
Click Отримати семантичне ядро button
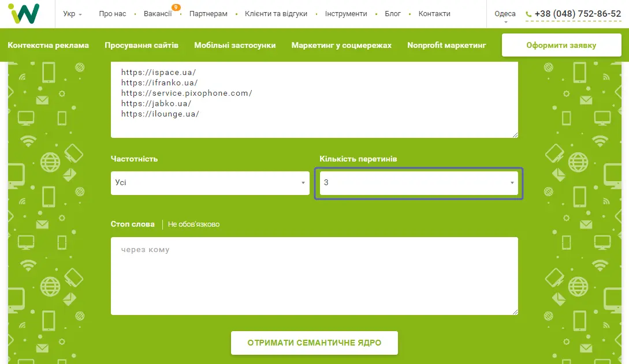pos(314,343)
